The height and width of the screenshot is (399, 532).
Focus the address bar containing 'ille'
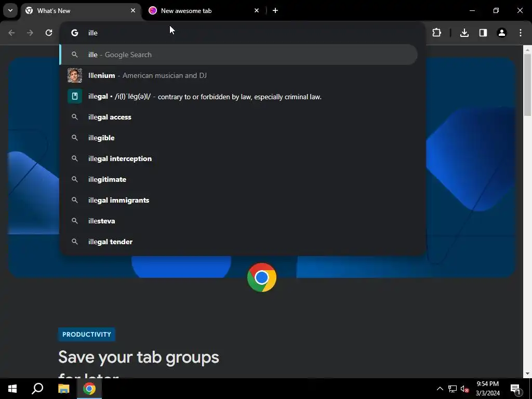click(243, 33)
